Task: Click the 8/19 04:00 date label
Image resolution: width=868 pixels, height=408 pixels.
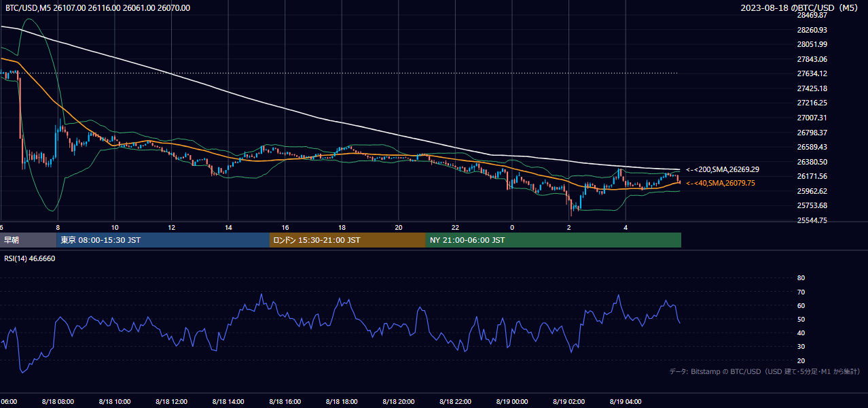Action: (x=626, y=402)
